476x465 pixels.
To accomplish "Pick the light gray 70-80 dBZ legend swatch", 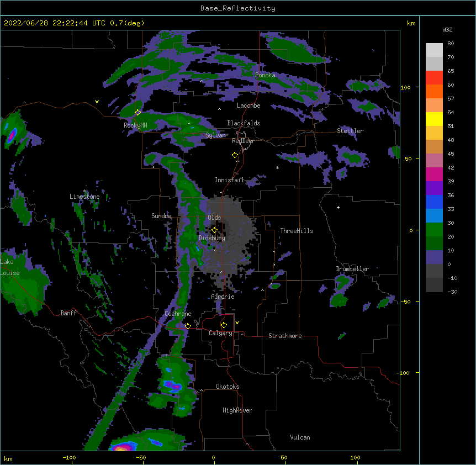I will click(434, 50).
